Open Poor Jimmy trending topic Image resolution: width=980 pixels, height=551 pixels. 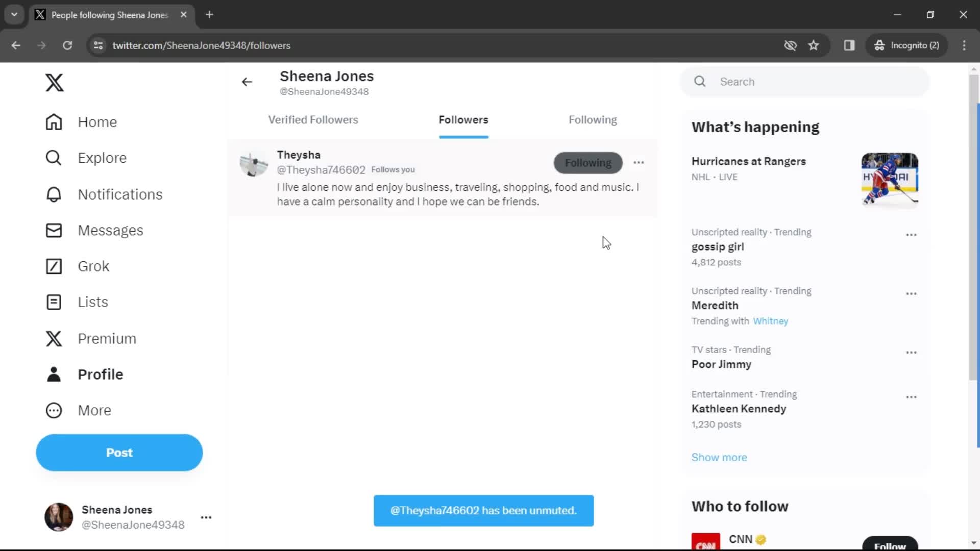[x=721, y=364]
